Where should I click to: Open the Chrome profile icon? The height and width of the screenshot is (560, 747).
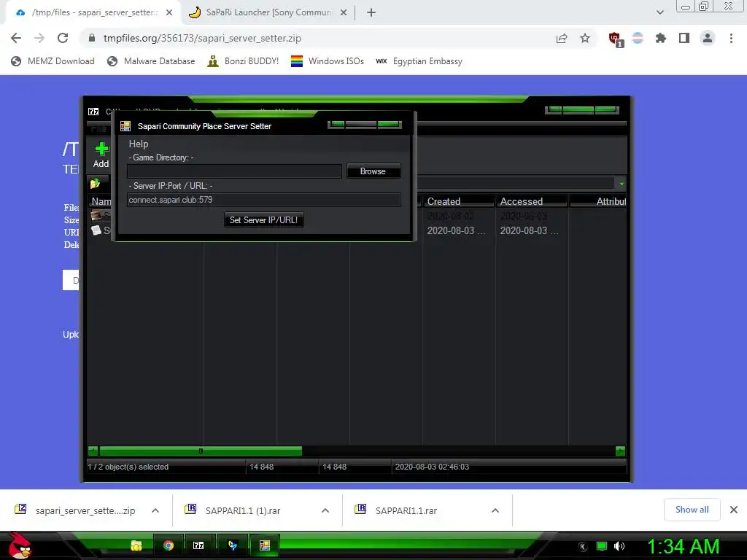pyautogui.click(x=708, y=38)
